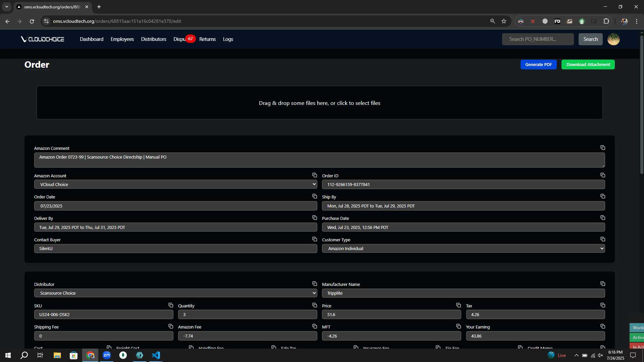This screenshot has height=362, width=644.
Task: Copy the Amazon Account value
Action: 315,175
